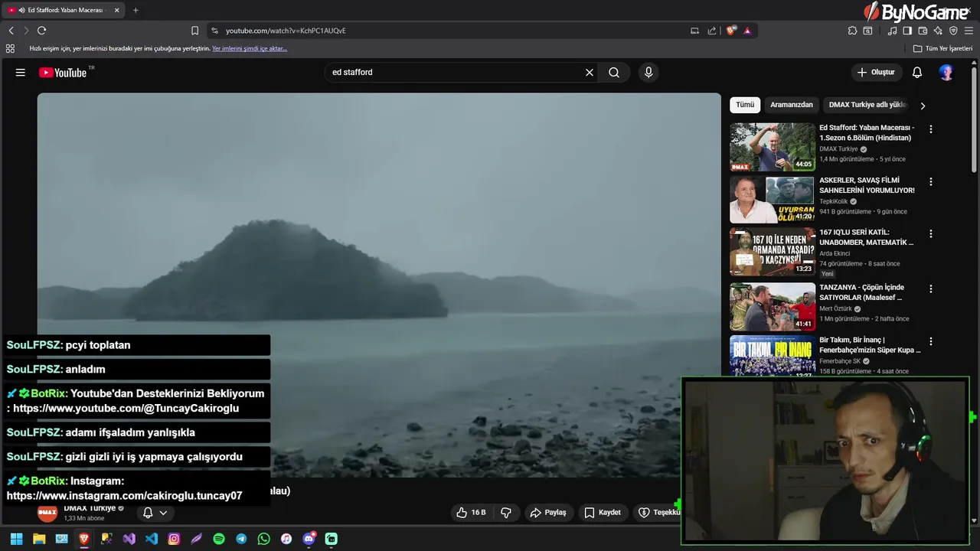Toggle channel notification bell for DMAX Türkiye

(148, 513)
